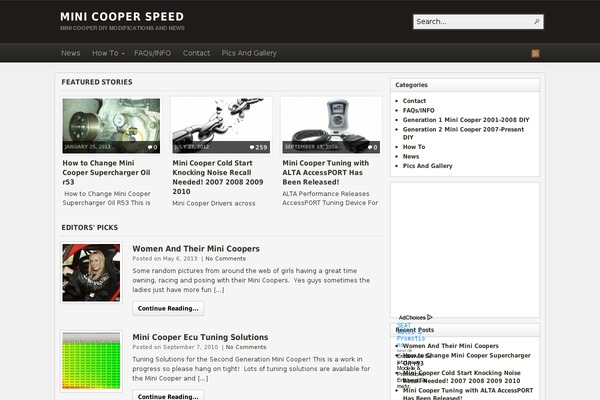Viewport: 600px width, 400px height.
Task: Click the AdChoices label
Action: pos(412,318)
